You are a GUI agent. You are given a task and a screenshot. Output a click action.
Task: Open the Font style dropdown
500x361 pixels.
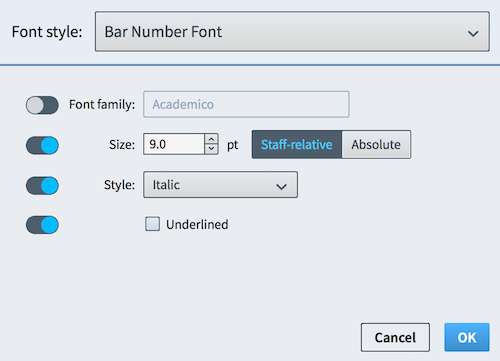292,32
